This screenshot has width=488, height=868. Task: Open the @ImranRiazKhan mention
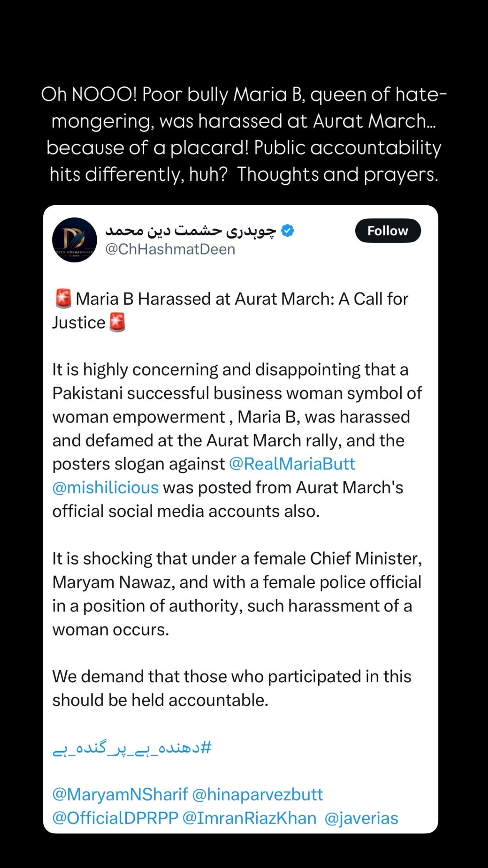pos(249,818)
